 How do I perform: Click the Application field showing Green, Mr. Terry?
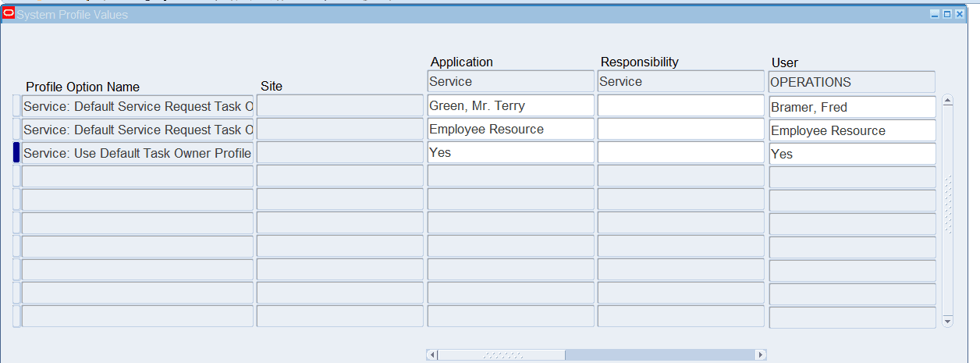[510, 106]
